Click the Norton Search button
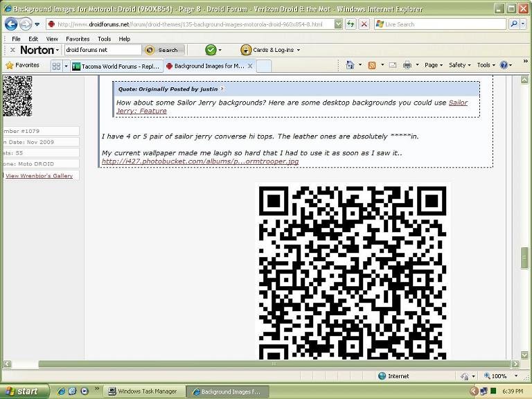The height and width of the screenshot is (399, 532). (x=164, y=50)
